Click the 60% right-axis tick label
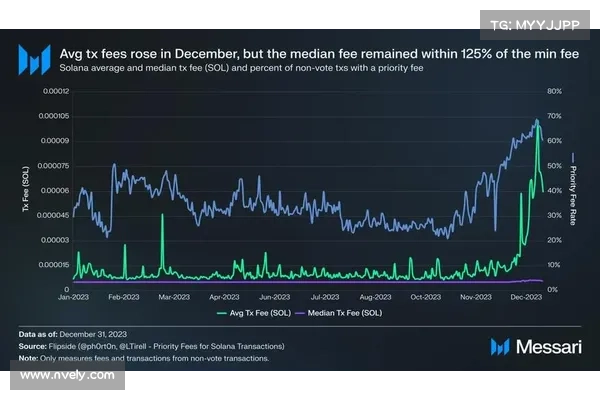 (x=554, y=141)
